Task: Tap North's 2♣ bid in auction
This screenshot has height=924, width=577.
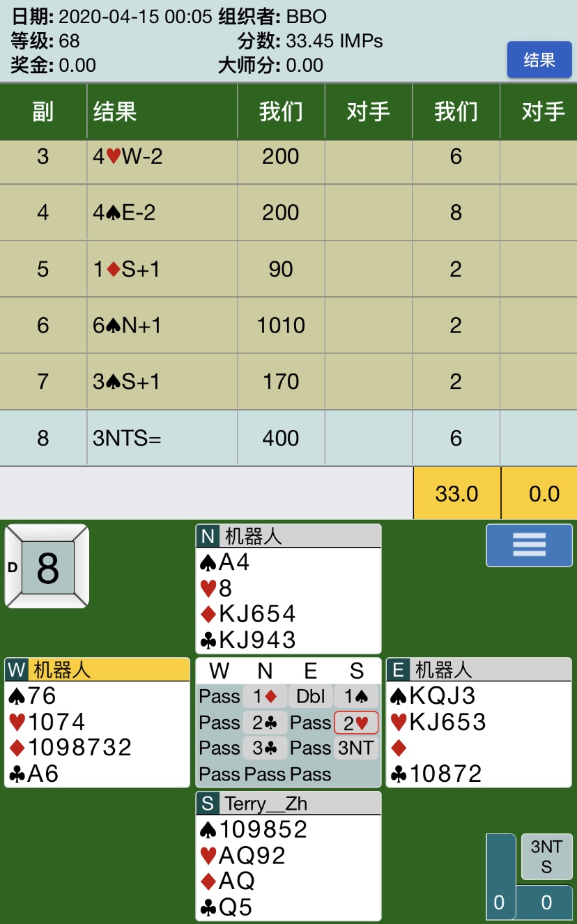Action: coord(265,723)
